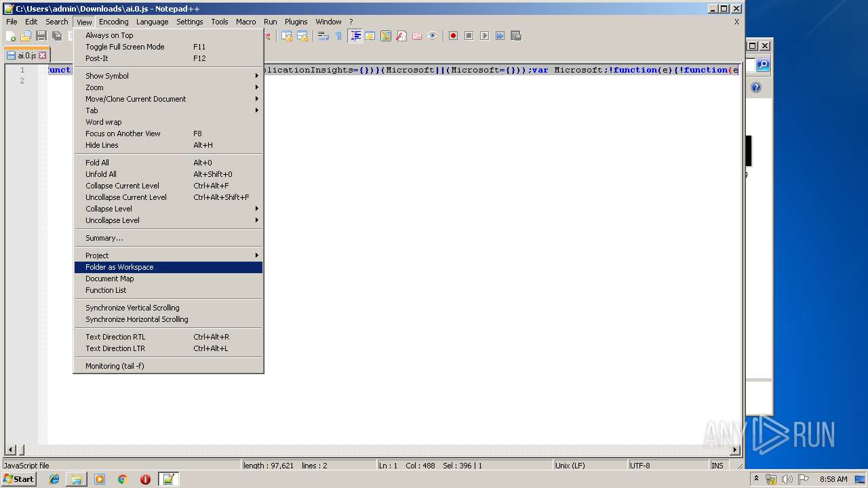Toggle Function List panel from menu
Viewport: 868px width, 488px height.
(x=168, y=290)
